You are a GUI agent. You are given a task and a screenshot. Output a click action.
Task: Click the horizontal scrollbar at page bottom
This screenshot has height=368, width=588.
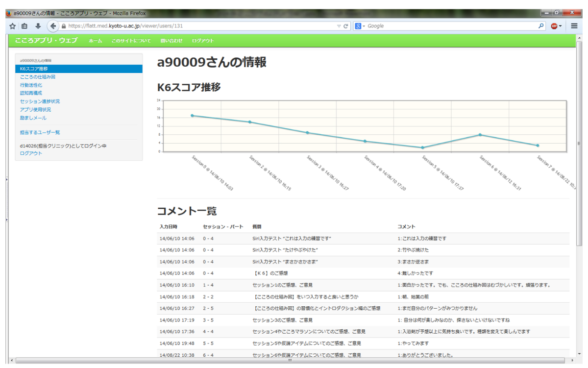tap(289, 361)
